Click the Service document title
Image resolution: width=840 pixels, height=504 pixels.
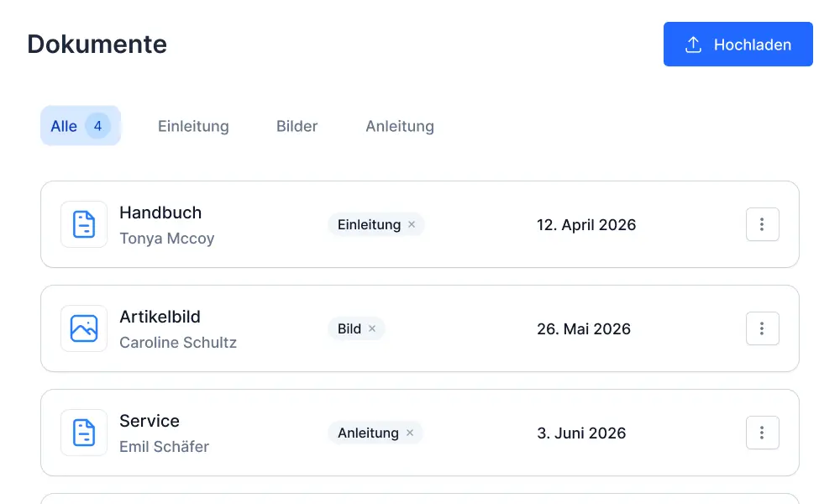150,421
